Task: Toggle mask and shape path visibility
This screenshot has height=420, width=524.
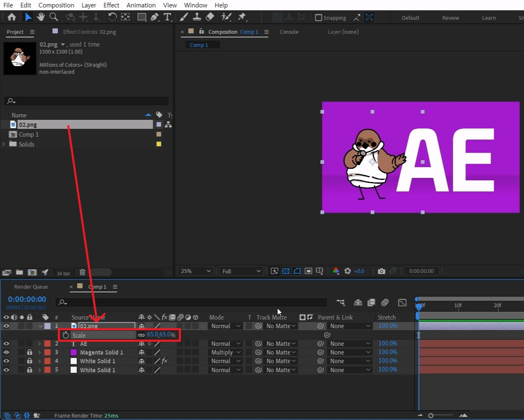Action: [297, 271]
